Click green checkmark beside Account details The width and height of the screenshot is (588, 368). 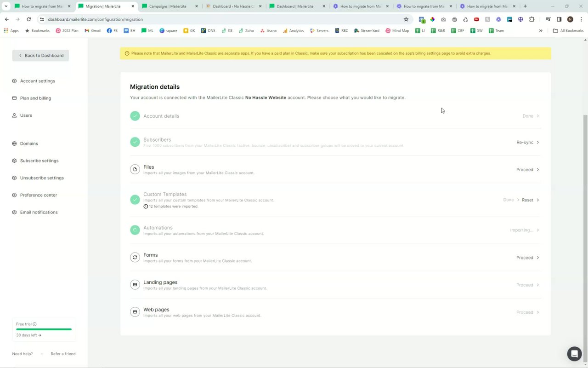pyautogui.click(x=135, y=116)
